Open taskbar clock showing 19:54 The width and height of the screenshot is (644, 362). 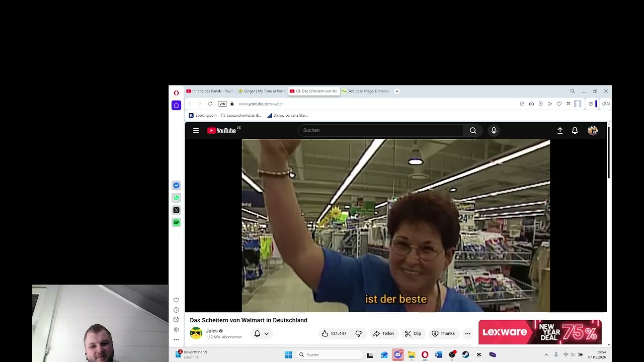597,354
